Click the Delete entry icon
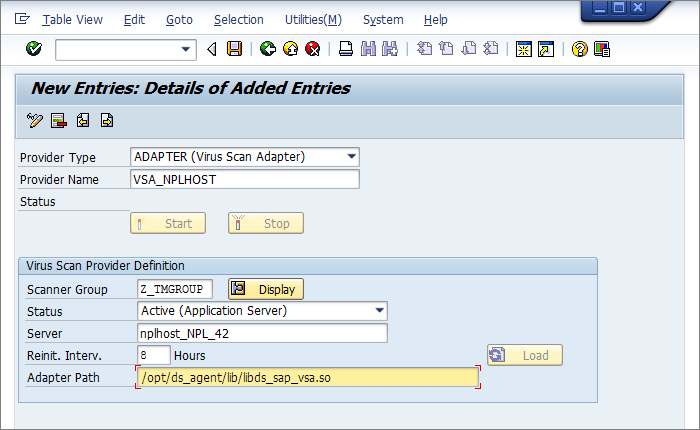 59,121
